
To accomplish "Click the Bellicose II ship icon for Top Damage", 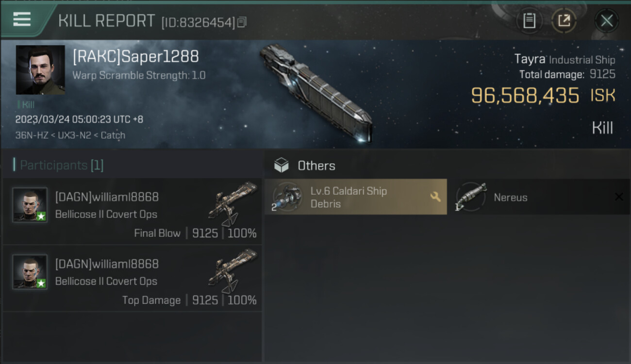I will pos(233,271).
